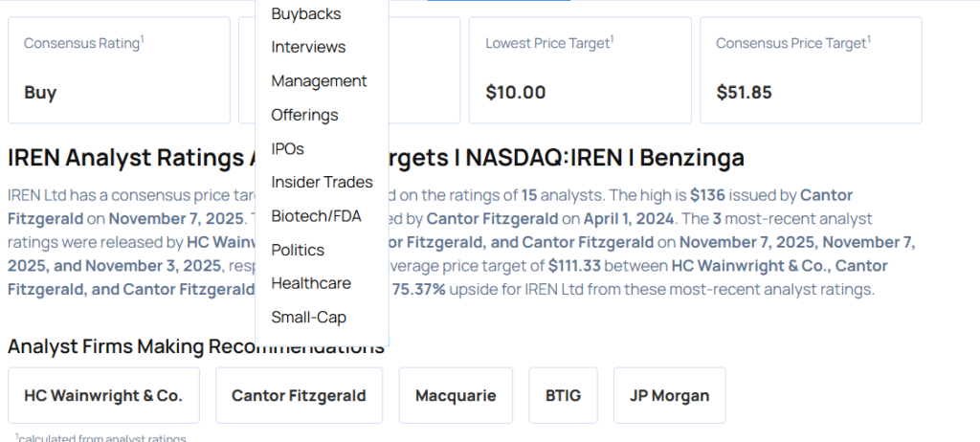Choose the Macquarie analyst firm button
The width and height of the screenshot is (980, 442).
pyautogui.click(x=456, y=395)
